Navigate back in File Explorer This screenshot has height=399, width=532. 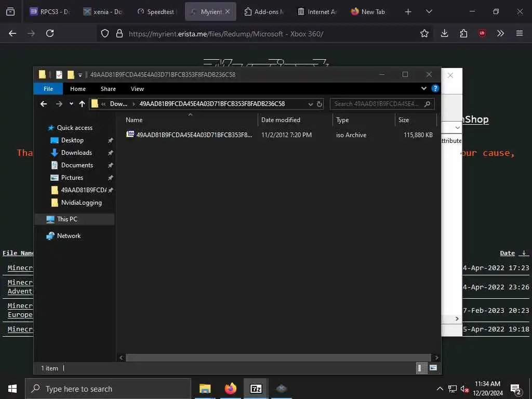(x=44, y=104)
